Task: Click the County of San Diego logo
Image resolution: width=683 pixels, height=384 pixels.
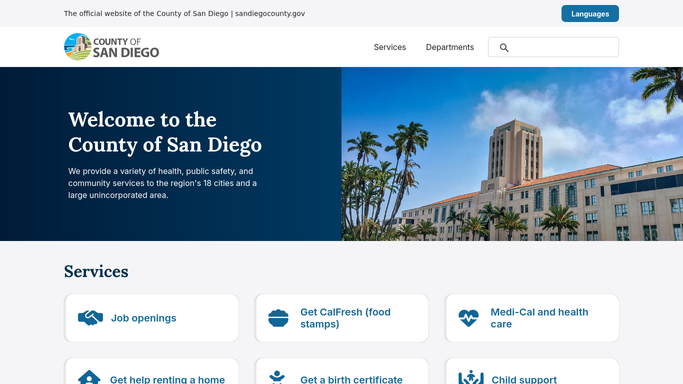Action: [112, 47]
